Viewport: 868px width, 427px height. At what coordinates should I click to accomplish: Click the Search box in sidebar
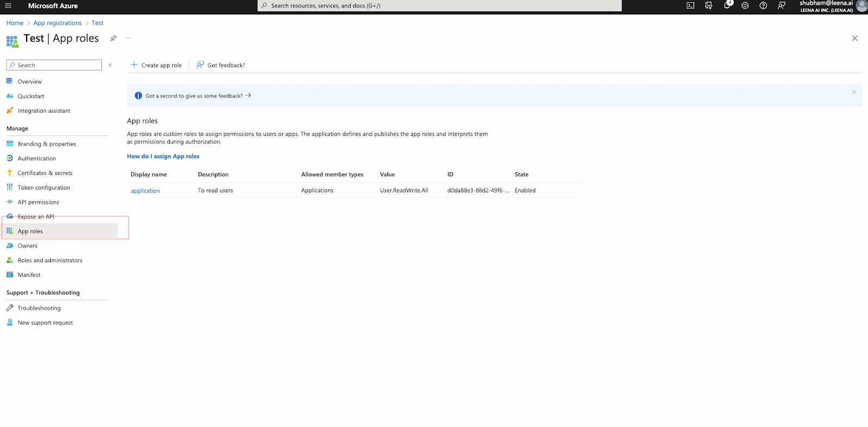(x=54, y=65)
